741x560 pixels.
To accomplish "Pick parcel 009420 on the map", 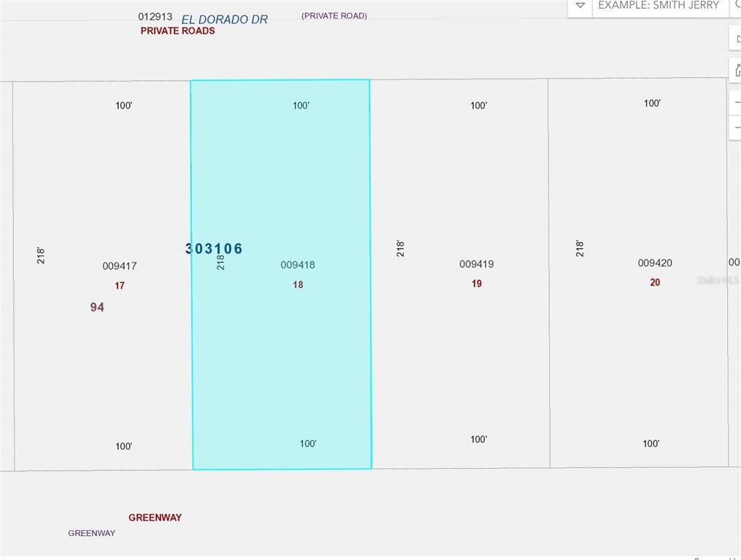I will click(x=655, y=262).
